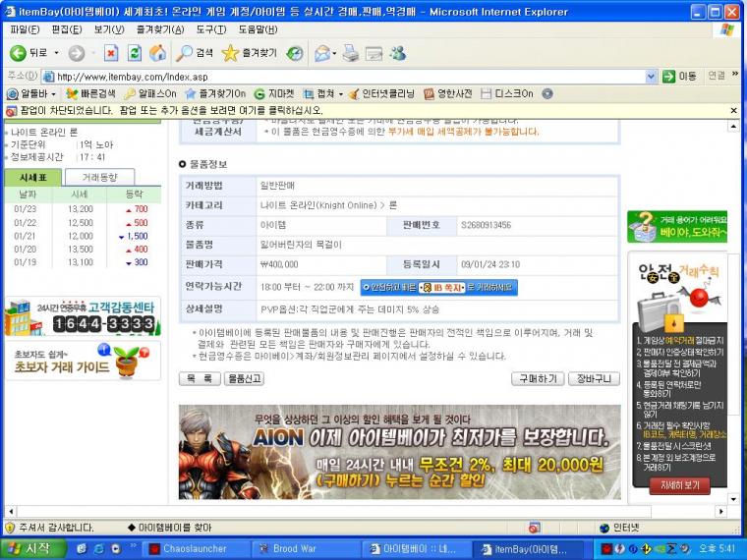This screenshot has height=560, width=747.
Task: Click the Mail envelope toolbar icon
Action: tap(322, 53)
